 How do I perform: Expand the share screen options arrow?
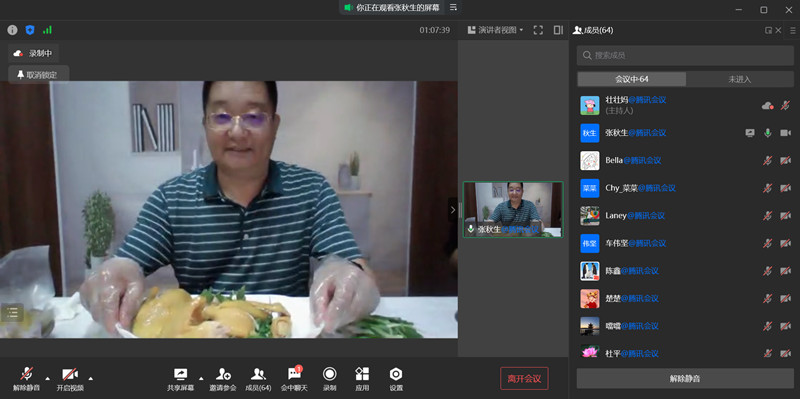(201, 379)
